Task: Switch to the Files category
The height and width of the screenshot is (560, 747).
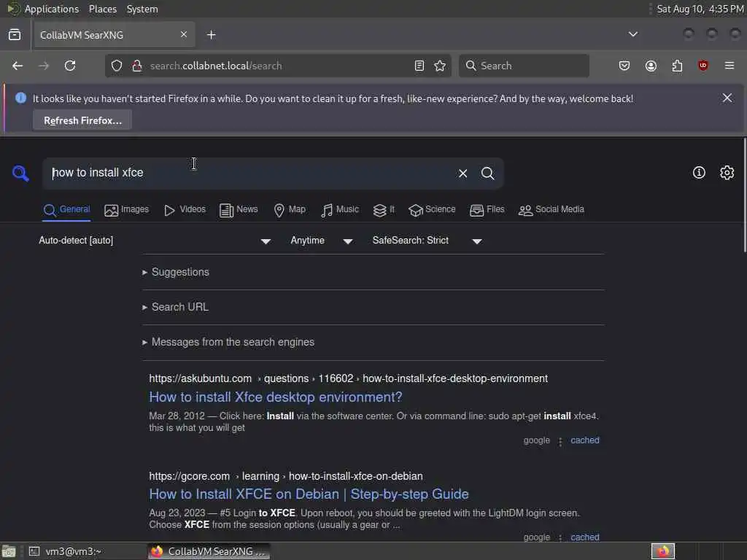Action: (487, 209)
